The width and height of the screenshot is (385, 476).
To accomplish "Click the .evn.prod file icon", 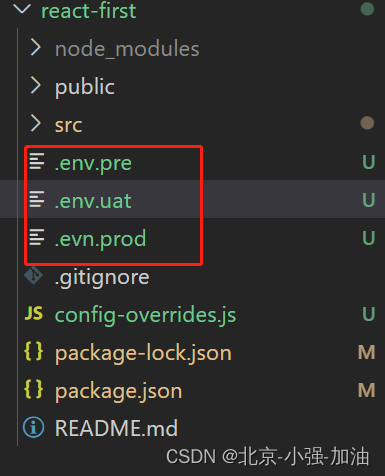I will (x=37, y=237).
